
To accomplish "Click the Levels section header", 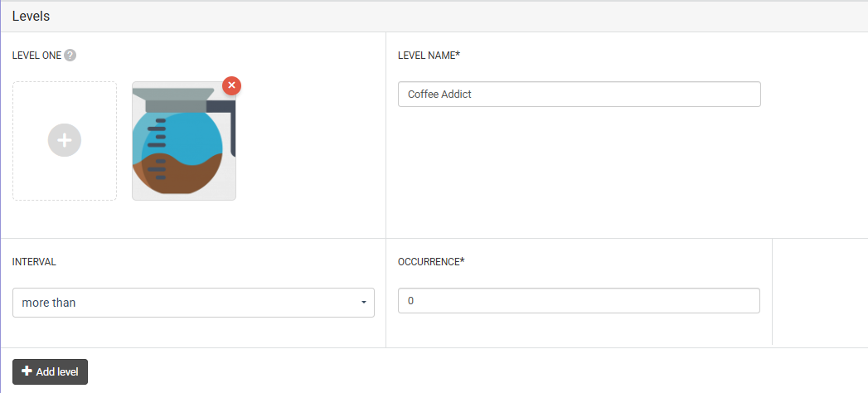I will click(31, 16).
